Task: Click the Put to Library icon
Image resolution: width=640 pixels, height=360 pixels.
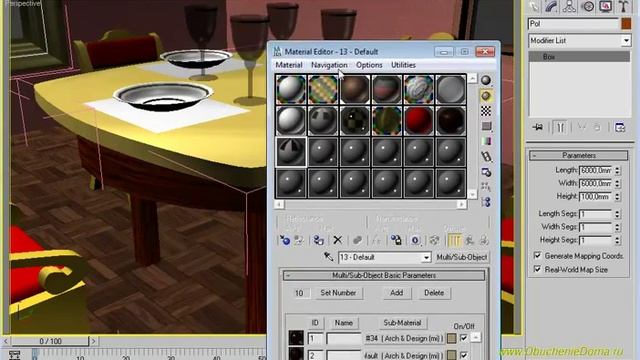Action: 396,240
